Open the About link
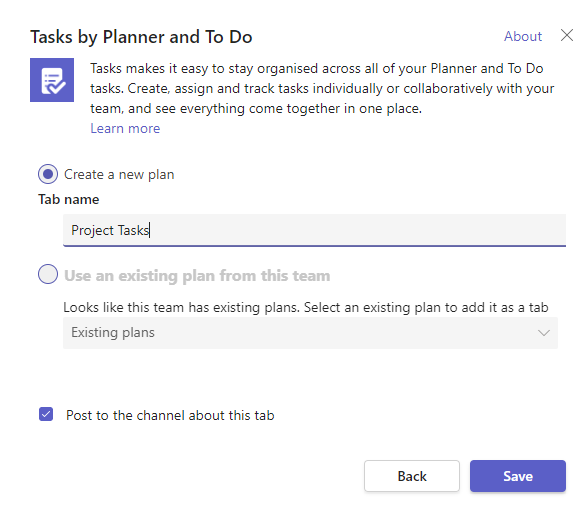The height and width of the screenshot is (512, 587). click(523, 36)
